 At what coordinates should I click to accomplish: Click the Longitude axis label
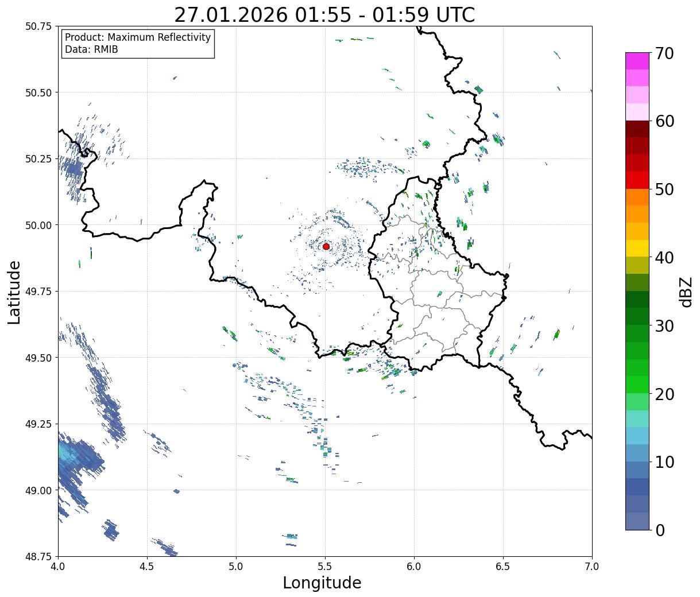[322, 583]
